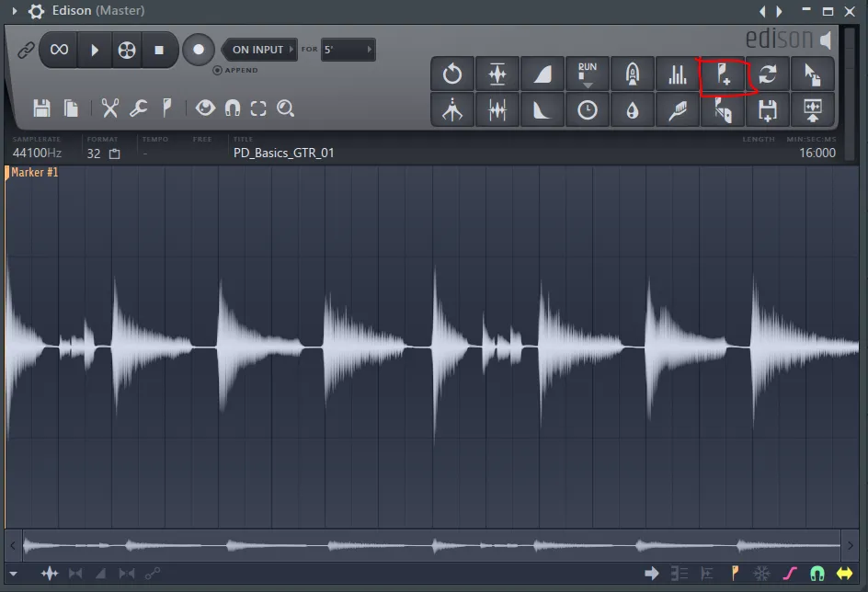Click the floppy-disk-plus save tool
868x592 pixels.
pos(767,110)
